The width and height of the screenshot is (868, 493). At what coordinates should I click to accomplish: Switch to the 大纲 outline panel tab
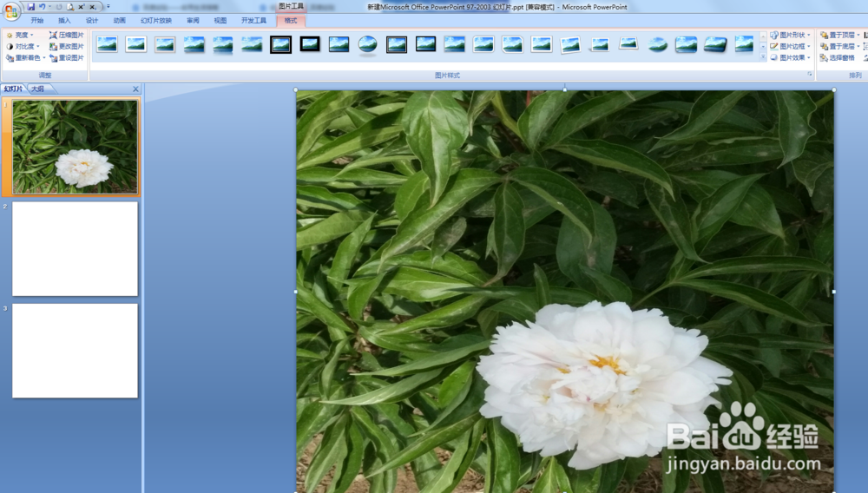37,89
